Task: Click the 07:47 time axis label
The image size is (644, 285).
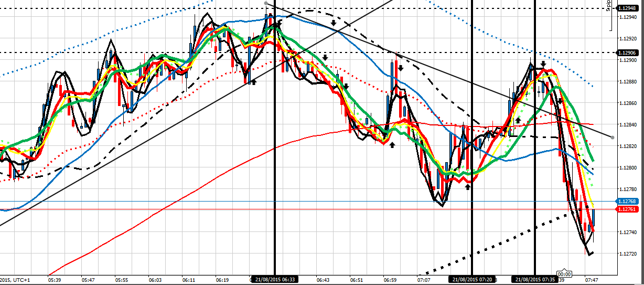Action: (x=591, y=281)
